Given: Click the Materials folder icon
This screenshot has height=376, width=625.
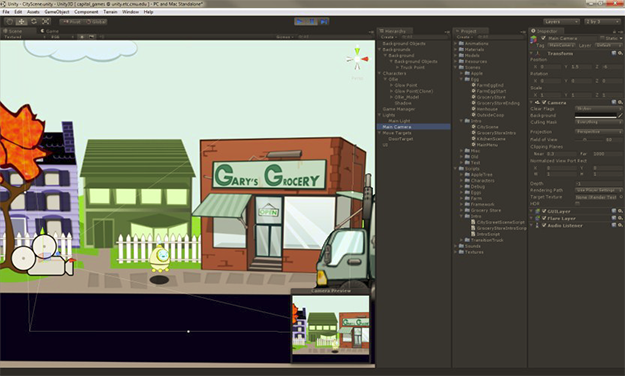Looking at the screenshot, I should 461,49.
